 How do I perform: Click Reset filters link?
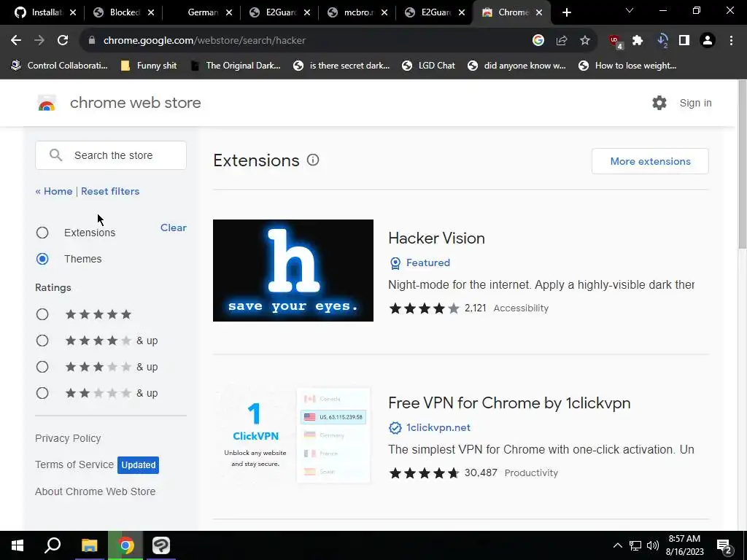click(110, 191)
